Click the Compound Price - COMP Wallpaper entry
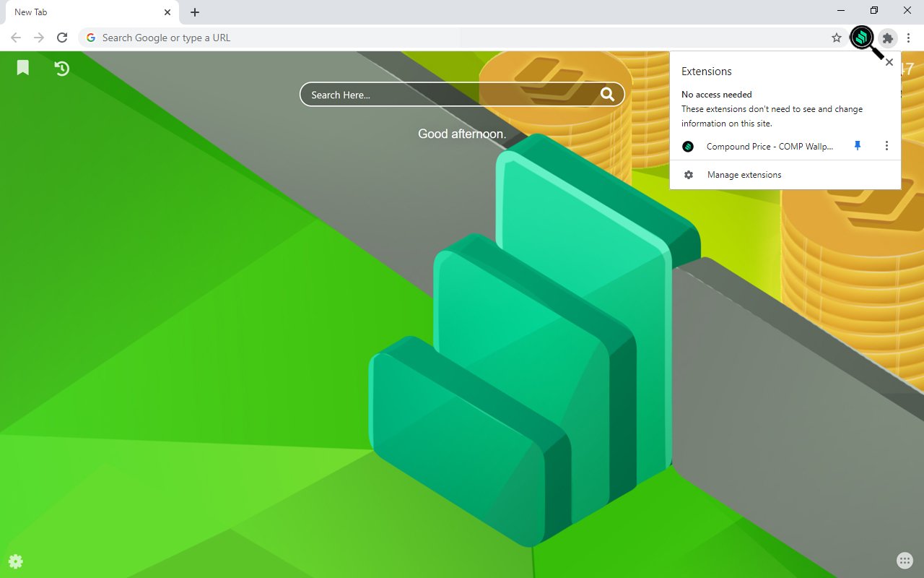The image size is (924, 578). tap(770, 146)
